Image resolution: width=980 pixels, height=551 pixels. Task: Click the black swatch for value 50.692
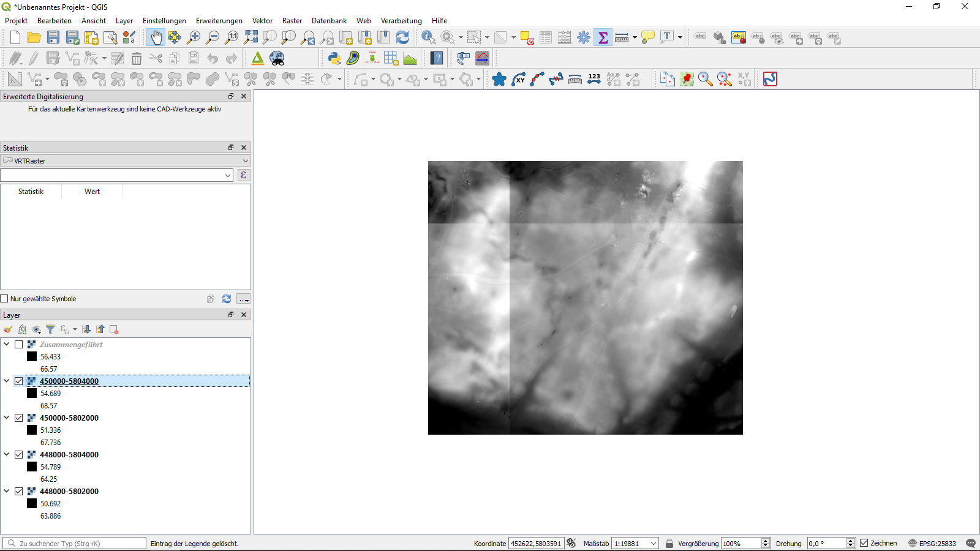32,504
